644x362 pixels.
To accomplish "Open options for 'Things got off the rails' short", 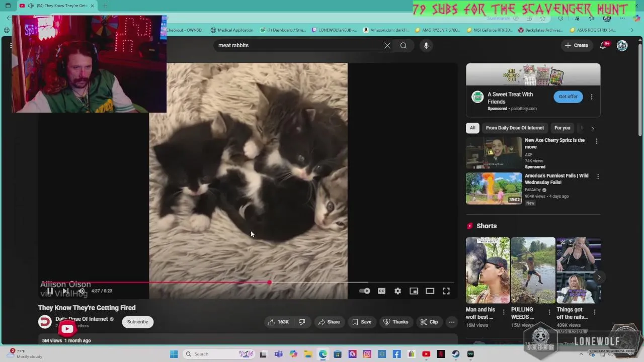I will (x=595, y=312).
